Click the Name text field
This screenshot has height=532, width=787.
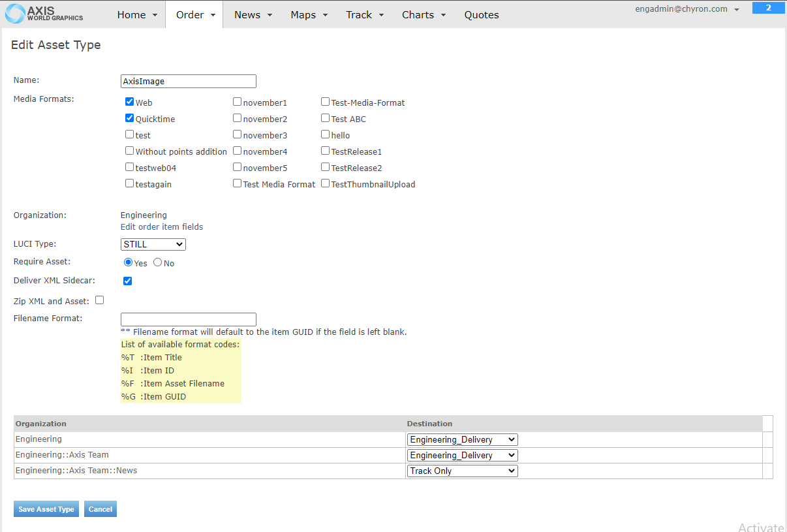188,82
